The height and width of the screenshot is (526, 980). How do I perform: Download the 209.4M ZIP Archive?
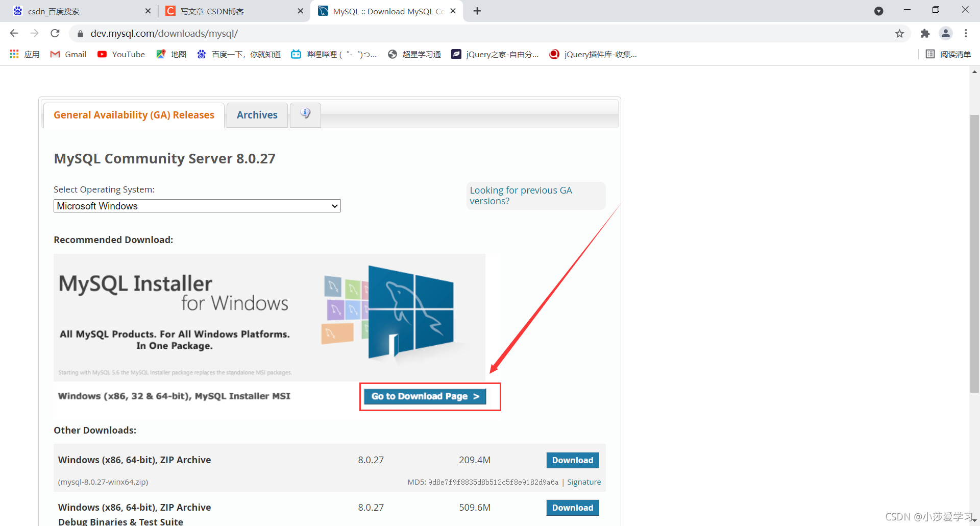[573, 460]
